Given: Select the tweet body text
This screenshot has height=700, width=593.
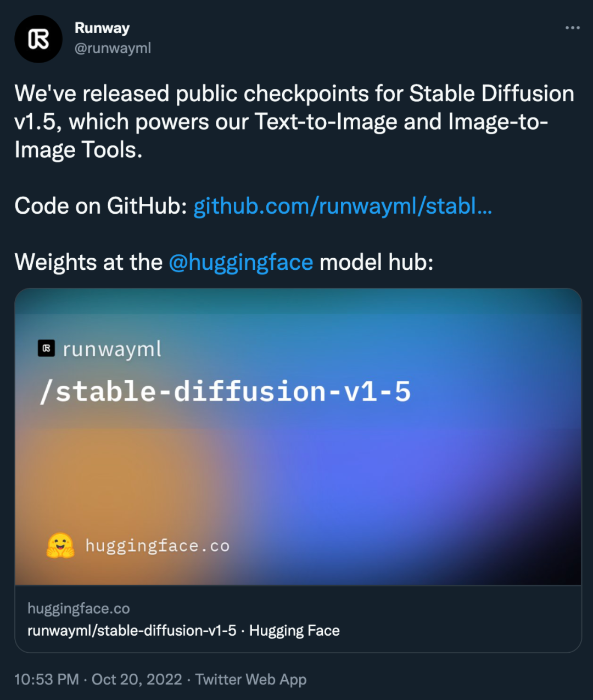Looking at the screenshot, I should (x=275, y=121).
